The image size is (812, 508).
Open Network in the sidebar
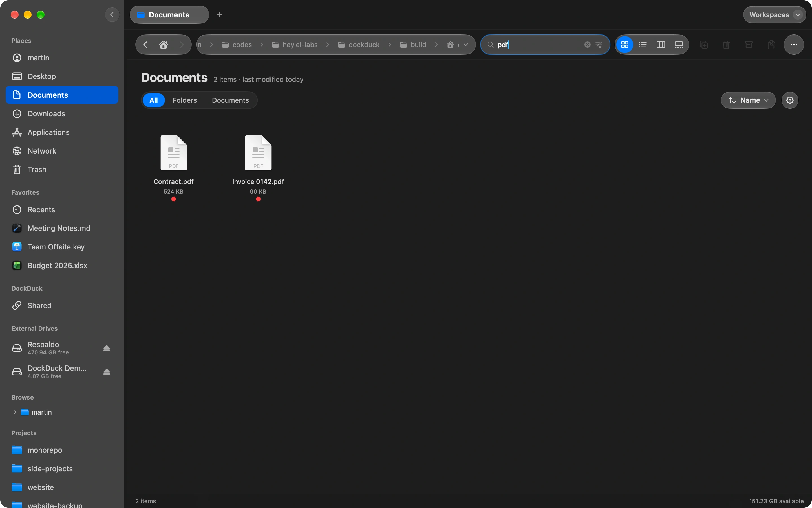point(62,151)
